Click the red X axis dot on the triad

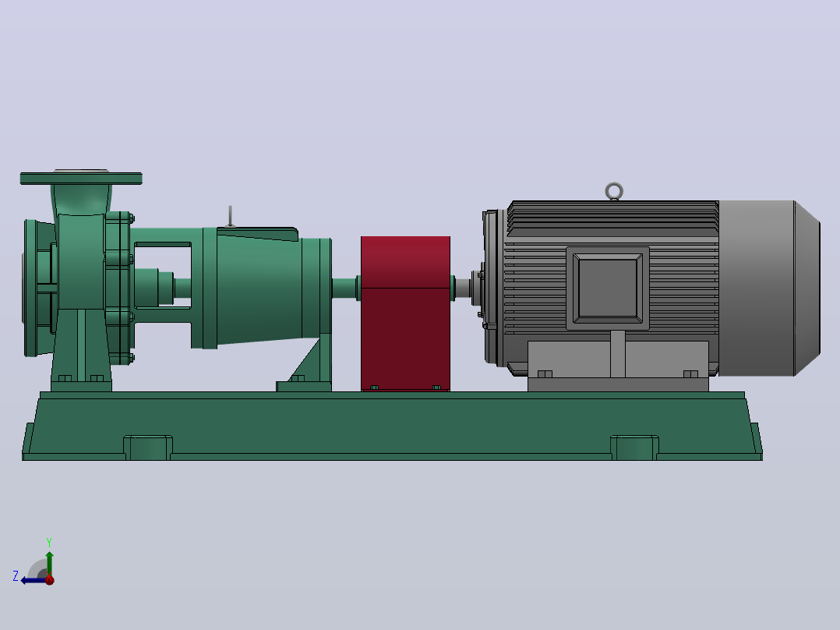coord(50,579)
